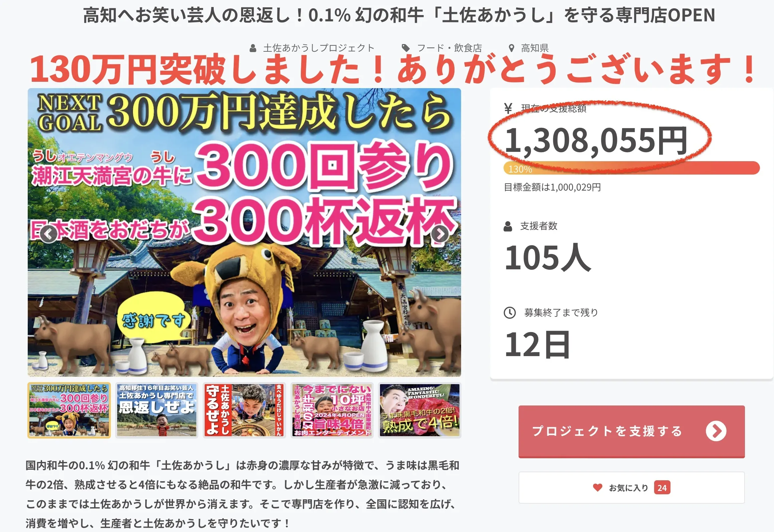Select the 熟成で4倍 thumbnail

(420, 410)
